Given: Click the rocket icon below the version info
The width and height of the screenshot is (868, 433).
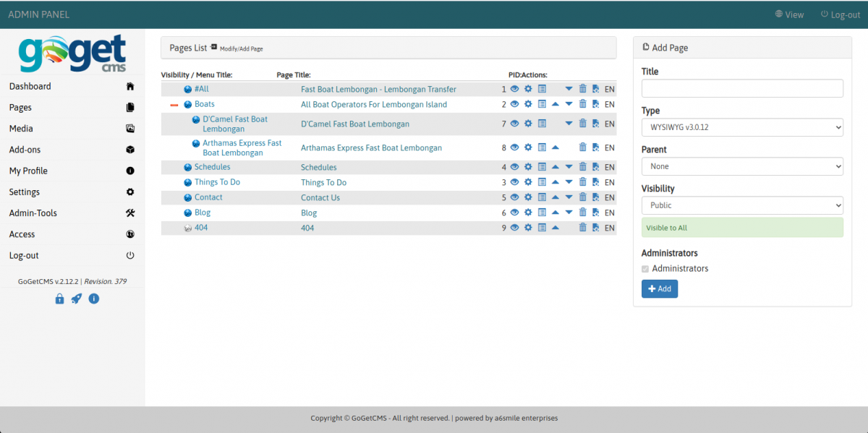Looking at the screenshot, I should (x=77, y=299).
